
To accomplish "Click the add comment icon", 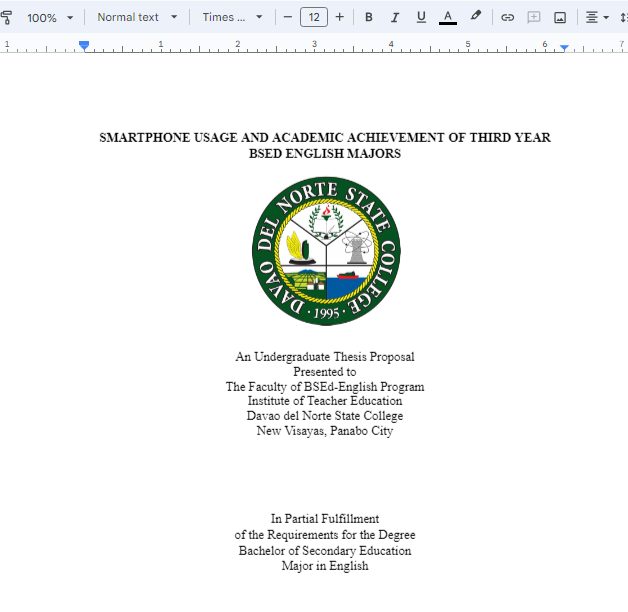I will pyautogui.click(x=533, y=17).
